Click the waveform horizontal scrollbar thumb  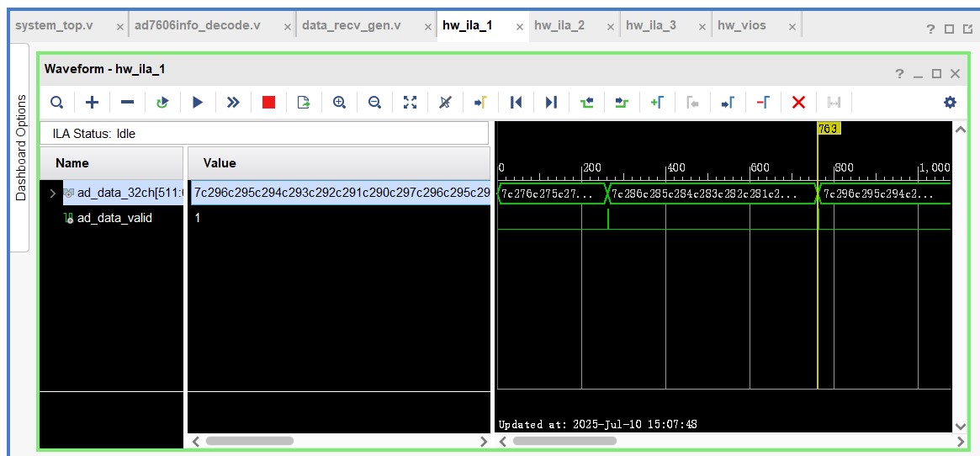point(564,441)
